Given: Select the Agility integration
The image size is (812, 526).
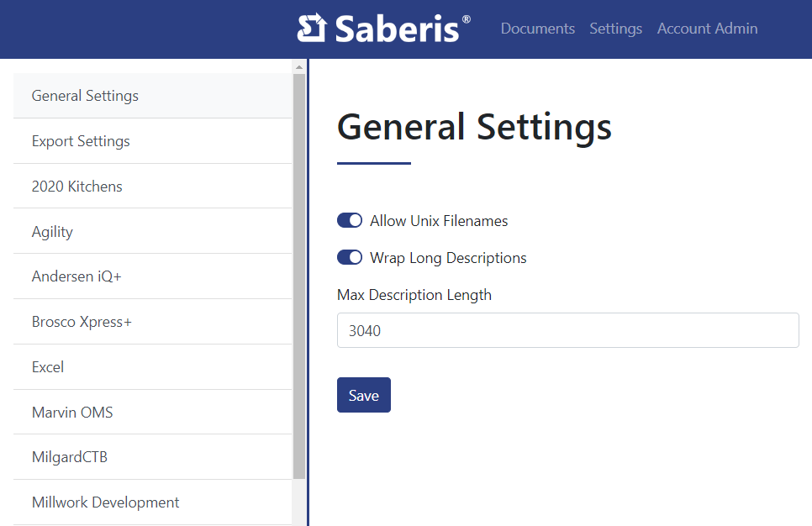Looking at the screenshot, I should click(51, 231).
